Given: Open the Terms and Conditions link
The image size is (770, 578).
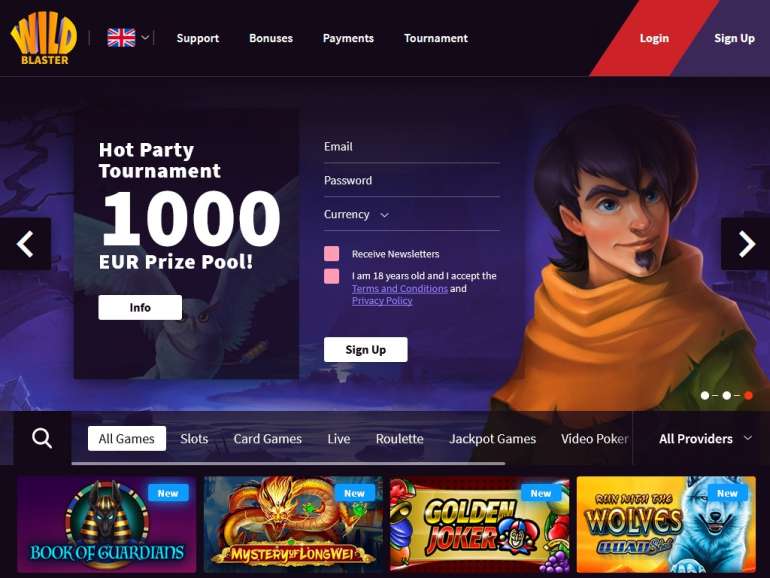Looking at the screenshot, I should [400, 289].
